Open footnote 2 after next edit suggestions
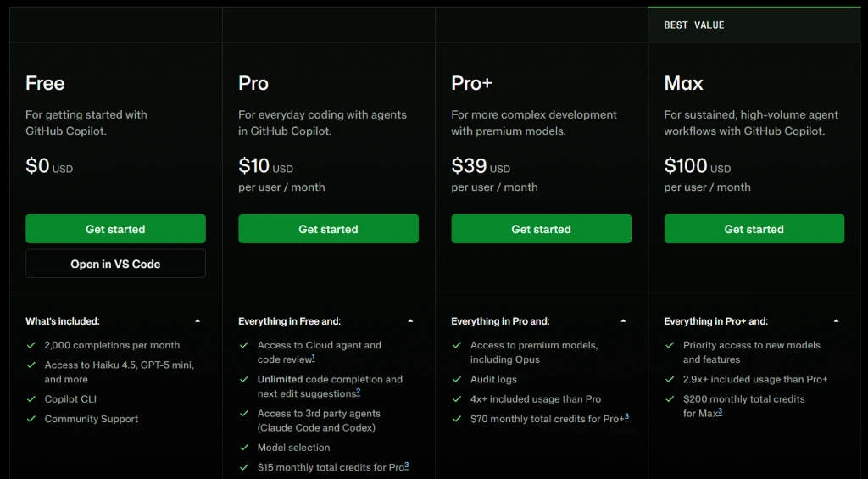868x479 pixels. [359, 392]
